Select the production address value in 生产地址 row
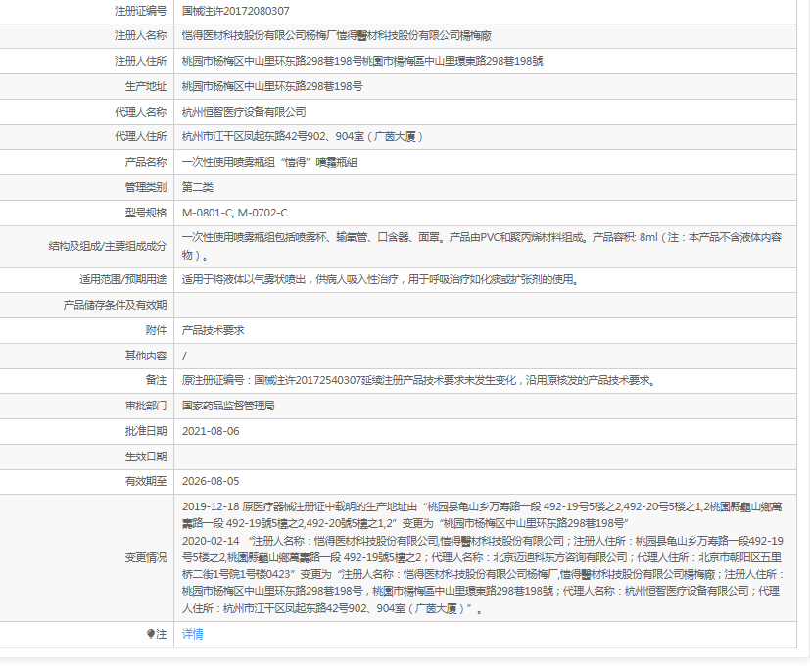Viewport: 810px width, 672px height. pos(272,86)
